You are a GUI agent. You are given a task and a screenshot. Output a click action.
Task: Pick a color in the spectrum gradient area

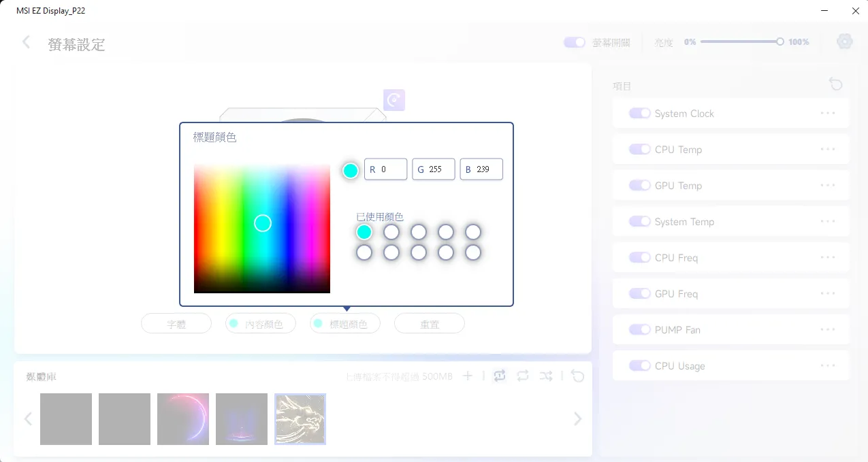coord(262,229)
